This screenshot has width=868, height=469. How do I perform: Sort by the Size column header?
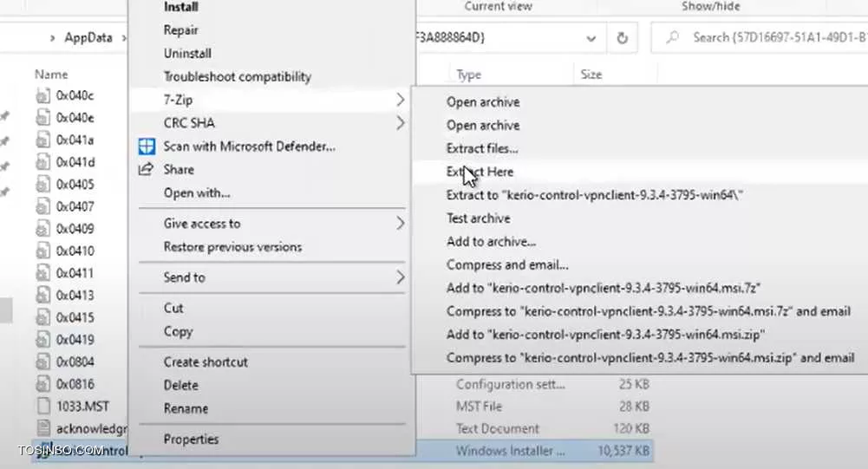pos(591,75)
